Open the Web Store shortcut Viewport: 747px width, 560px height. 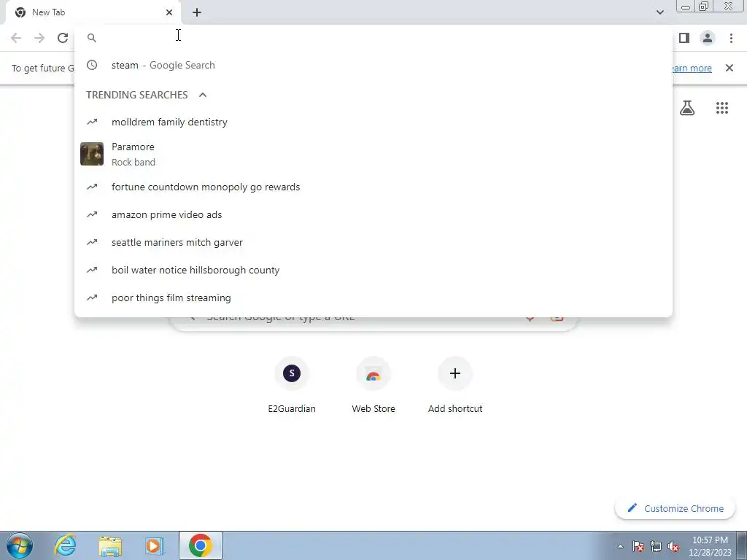click(x=373, y=386)
